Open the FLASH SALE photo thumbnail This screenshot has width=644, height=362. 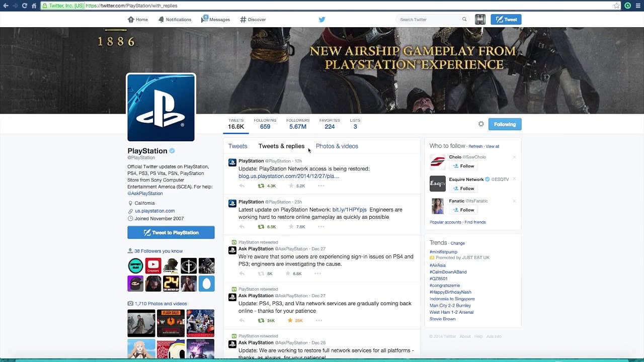coord(171,323)
